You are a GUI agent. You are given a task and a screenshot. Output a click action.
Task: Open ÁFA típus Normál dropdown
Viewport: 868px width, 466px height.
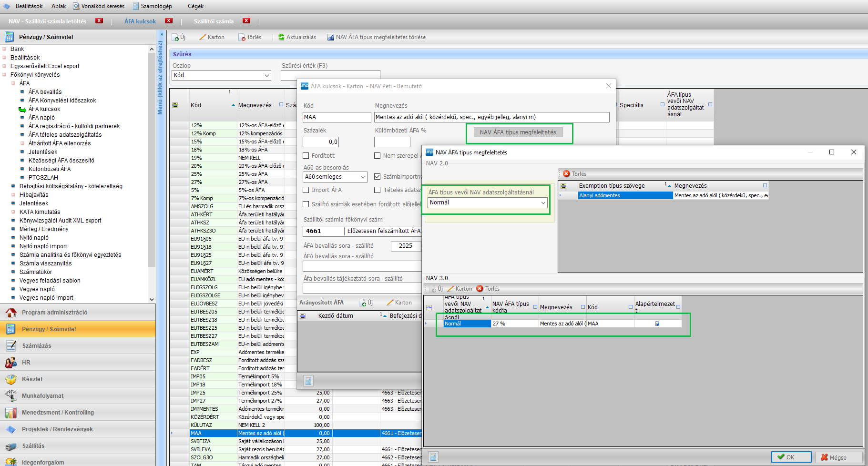coord(543,203)
